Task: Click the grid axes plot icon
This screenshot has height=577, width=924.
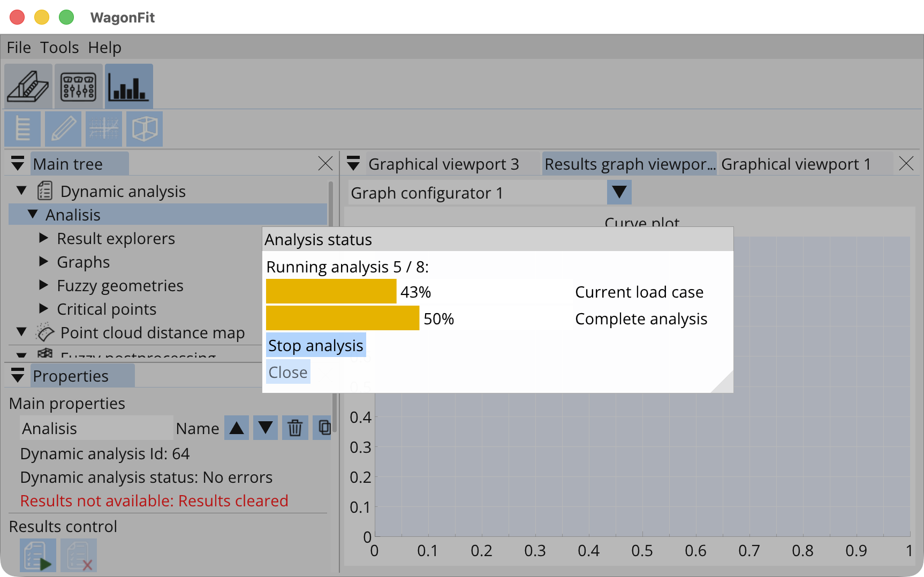Action: [x=103, y=129]
